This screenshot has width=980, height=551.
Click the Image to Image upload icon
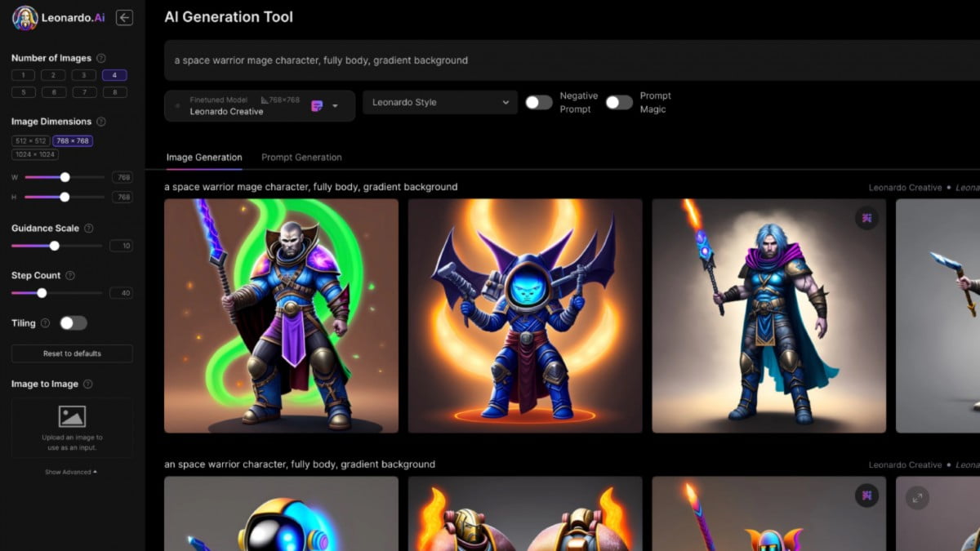click(72, 417)
